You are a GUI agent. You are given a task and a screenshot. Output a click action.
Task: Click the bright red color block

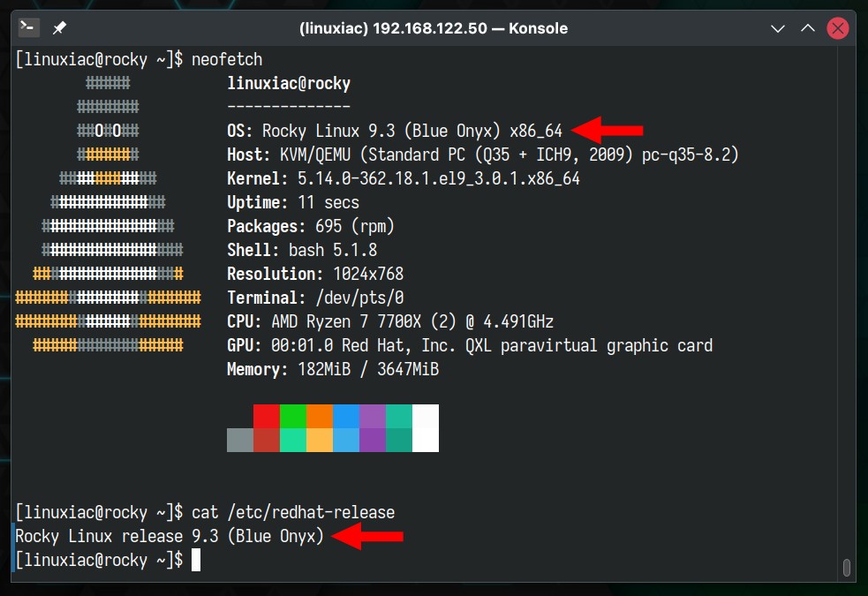267,416
